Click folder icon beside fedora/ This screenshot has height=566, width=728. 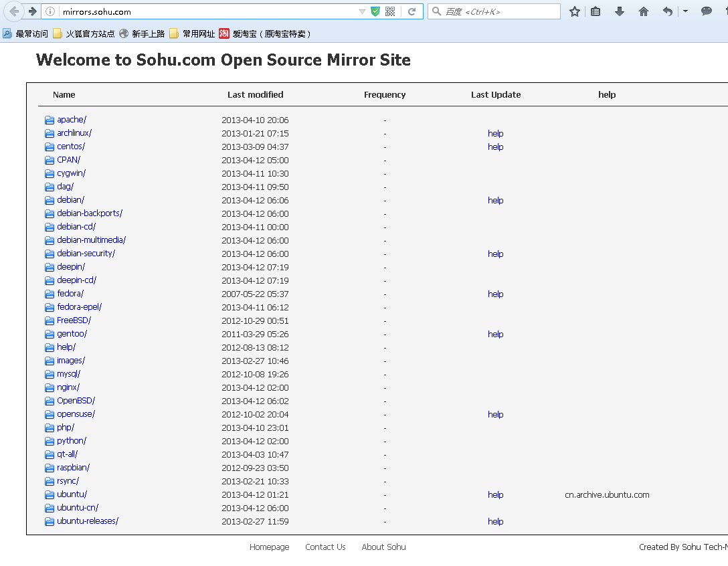pyautogui.click(x=50, y=294)
